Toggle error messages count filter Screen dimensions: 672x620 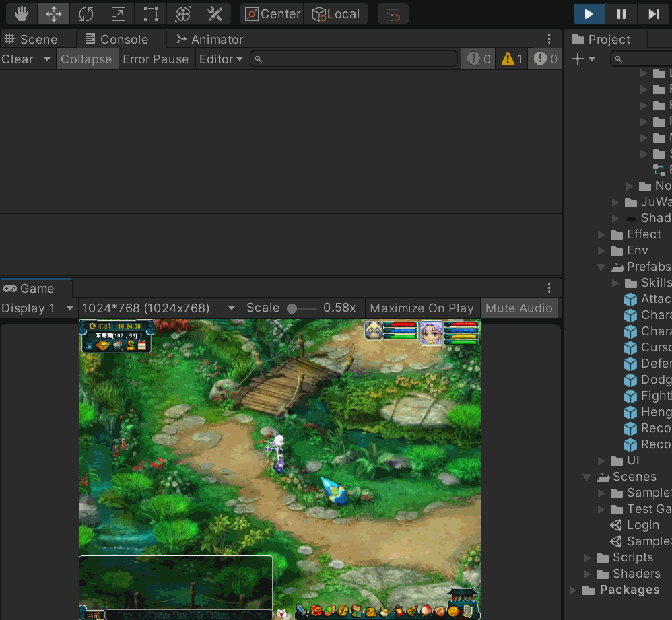coord(545,59)
